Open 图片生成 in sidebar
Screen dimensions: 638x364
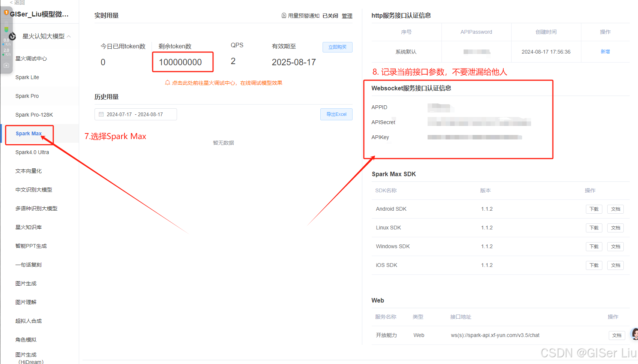click(x=26, y=283)
